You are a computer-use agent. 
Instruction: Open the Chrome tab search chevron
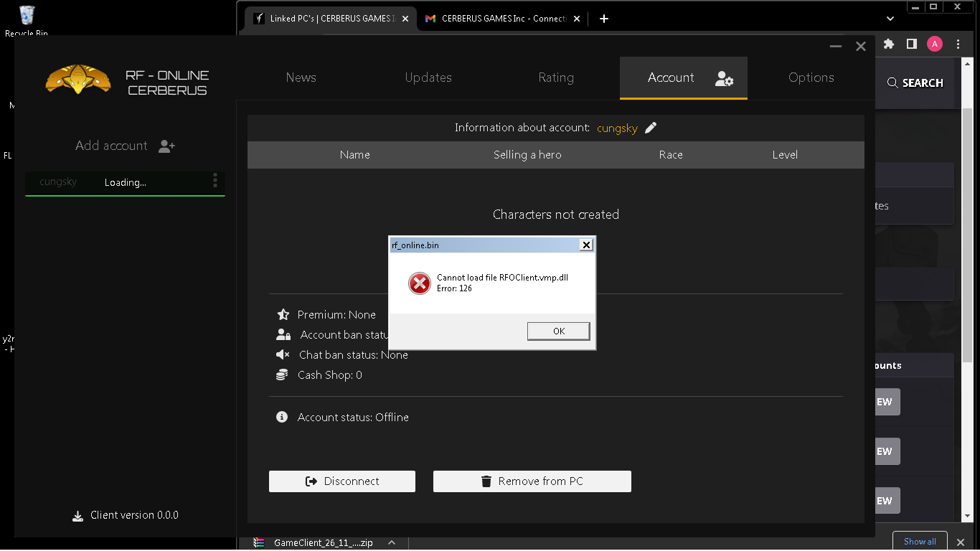click(890, 19)
